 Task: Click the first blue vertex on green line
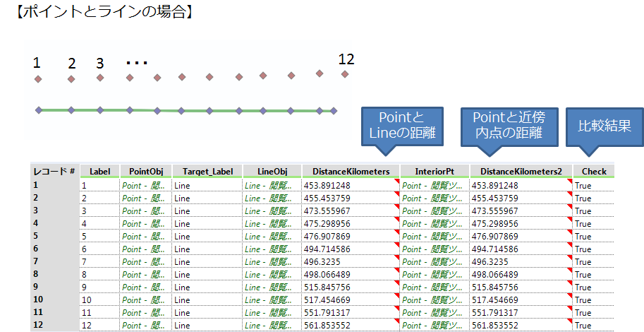tap(40, 109)
